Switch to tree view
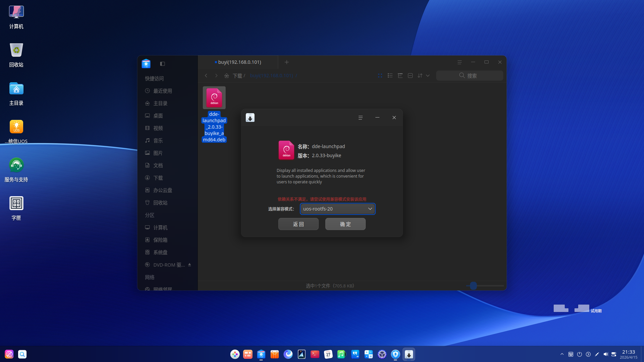Viewport: 644px width, 362px height. 400,76
